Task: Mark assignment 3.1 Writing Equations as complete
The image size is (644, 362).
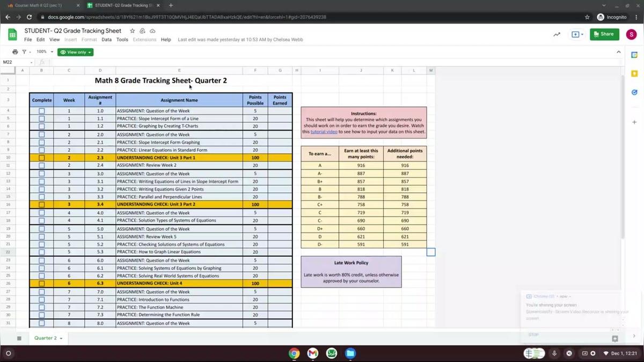Action: coord(41,182)
